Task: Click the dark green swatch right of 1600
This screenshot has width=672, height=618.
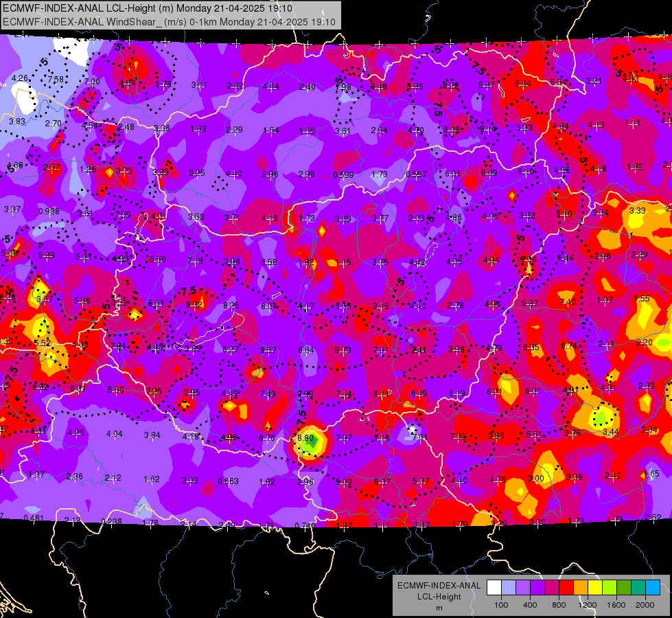Action: pos(624,588)
